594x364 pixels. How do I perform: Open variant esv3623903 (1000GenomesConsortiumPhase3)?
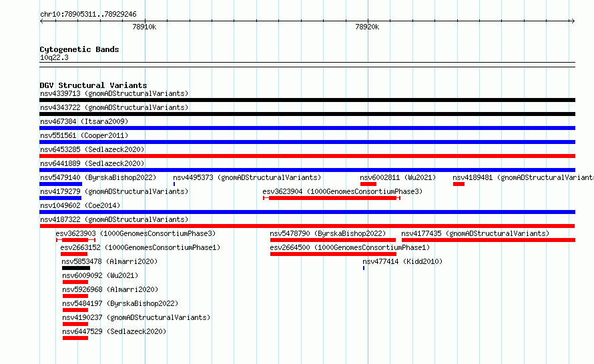pyautogui.click(x=135, y=233)
